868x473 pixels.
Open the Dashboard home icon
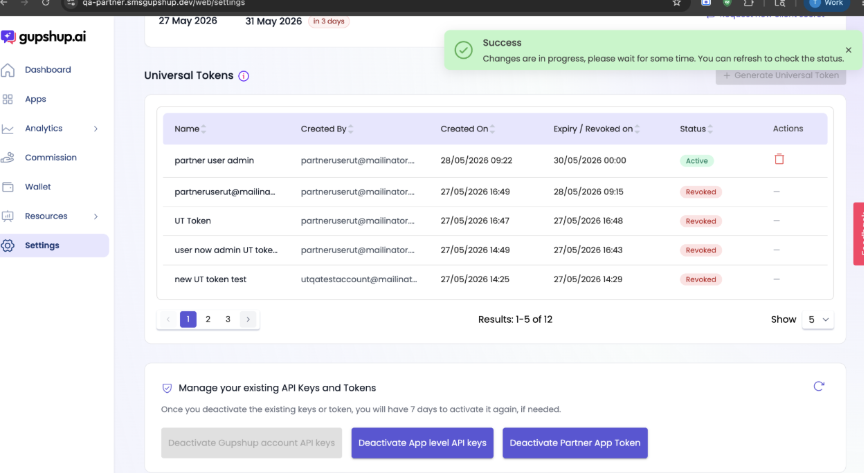[8, 70]
